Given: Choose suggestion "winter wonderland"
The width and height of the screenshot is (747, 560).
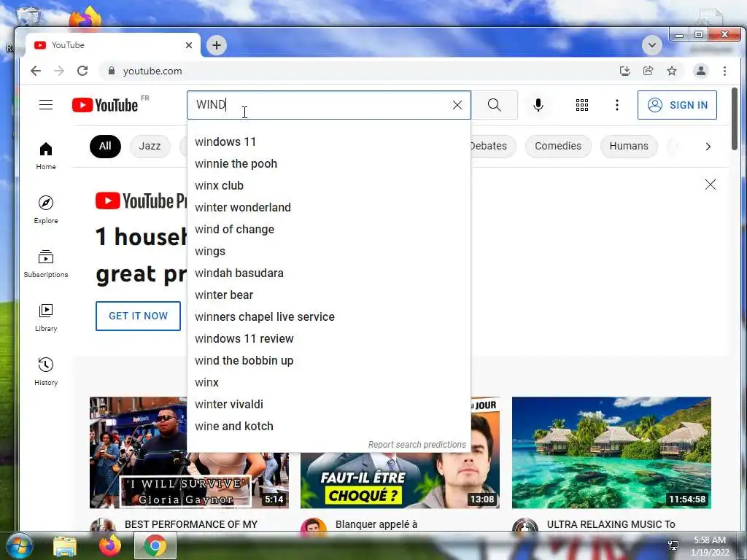Looking at the screenshot, I should click(329, 208).
